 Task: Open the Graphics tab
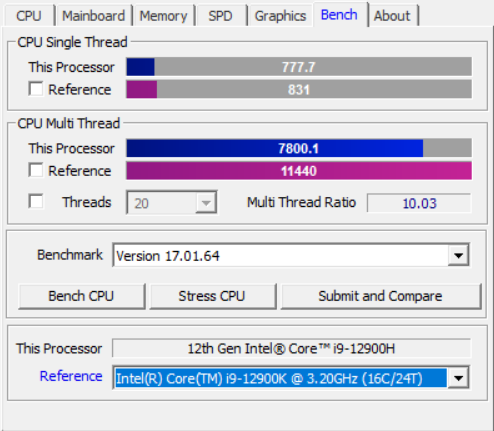click(280, 16)
